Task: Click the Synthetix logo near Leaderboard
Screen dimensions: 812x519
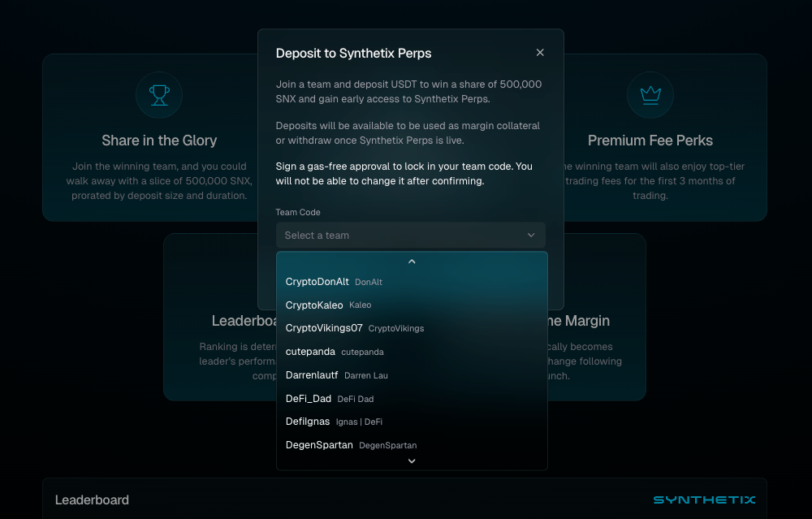Action: [x=704, y=500]
